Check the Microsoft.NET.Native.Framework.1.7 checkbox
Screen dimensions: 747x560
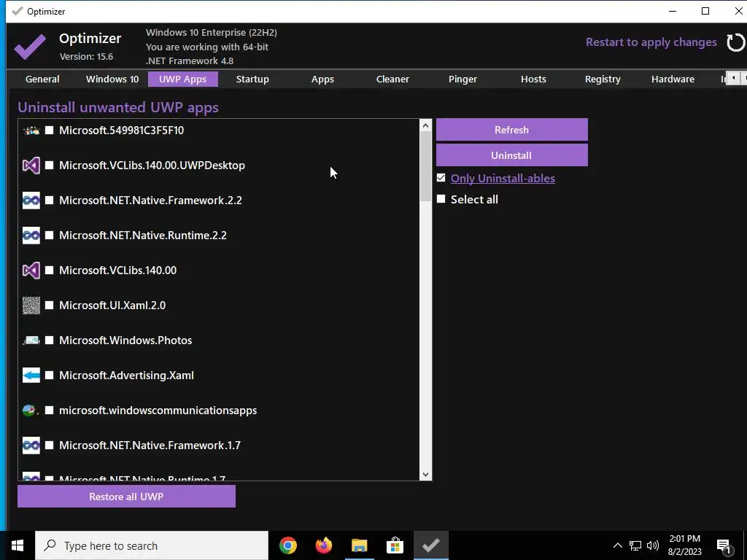(x=49, y=446)
